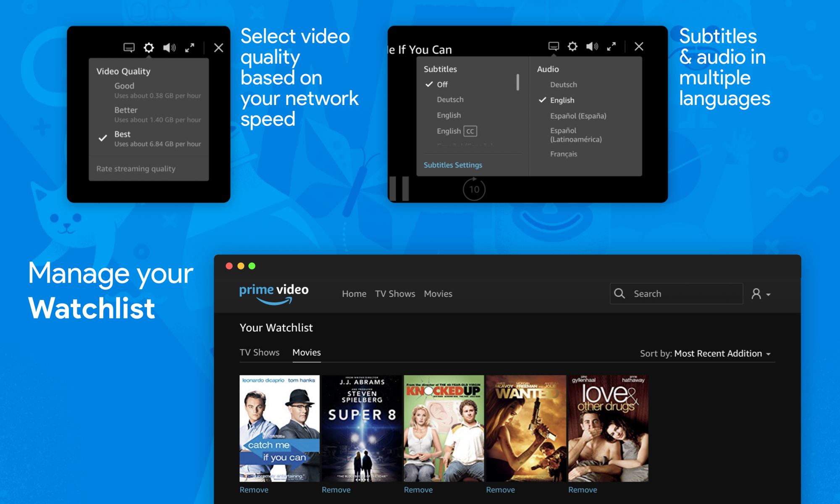Image resolution: width=840 pixels, height=504 pixels.
Task: Skip with the 10-second circular button
Action: pyautogui.click(x=474, y=189)
